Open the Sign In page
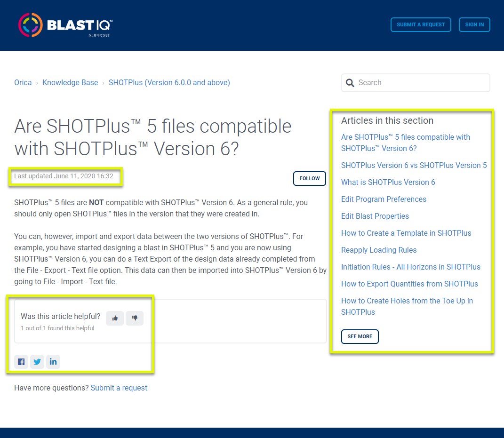 click(474, 25)
